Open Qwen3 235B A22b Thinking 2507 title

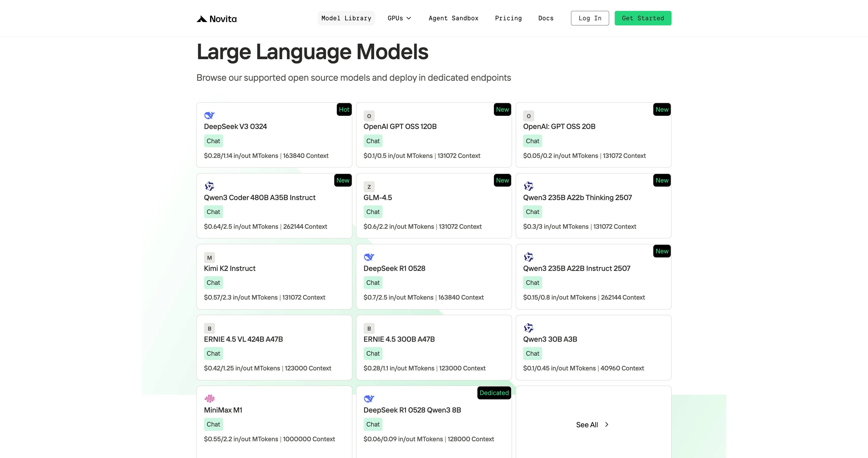coord(577,198)
